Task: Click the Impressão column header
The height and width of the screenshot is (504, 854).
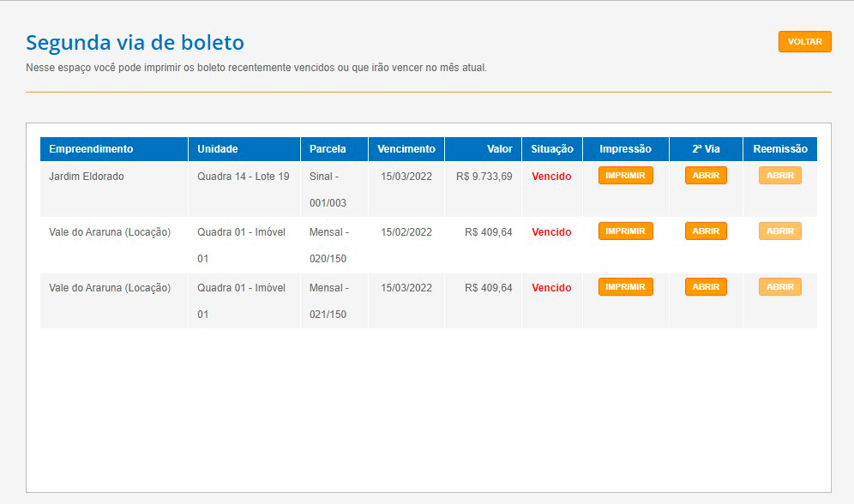Action: [625, 148]
